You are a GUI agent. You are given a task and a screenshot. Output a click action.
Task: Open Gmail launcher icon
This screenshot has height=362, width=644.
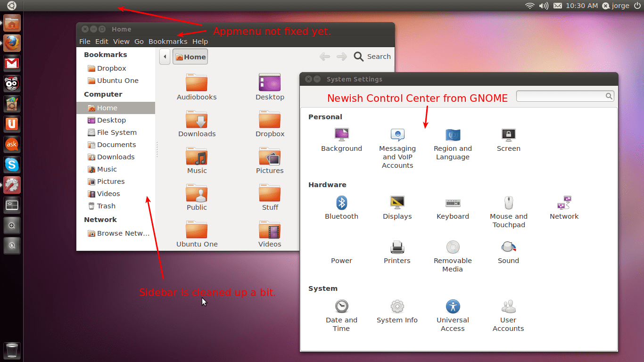[12, 63]
